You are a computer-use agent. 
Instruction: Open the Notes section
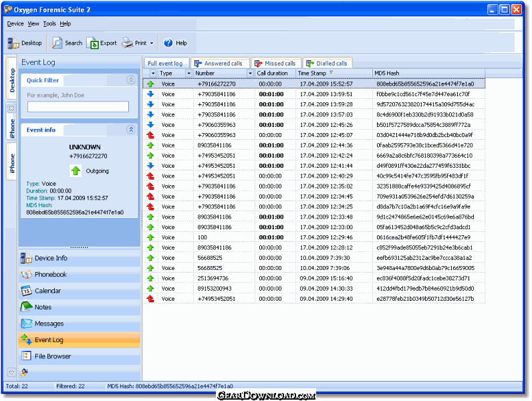coord(79,307)
